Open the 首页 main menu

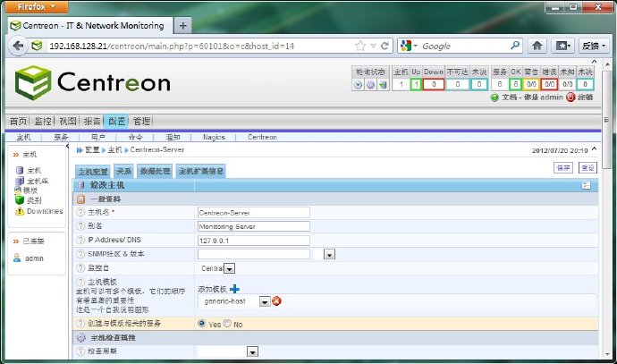pyautogui.click(x=18, y=122)
